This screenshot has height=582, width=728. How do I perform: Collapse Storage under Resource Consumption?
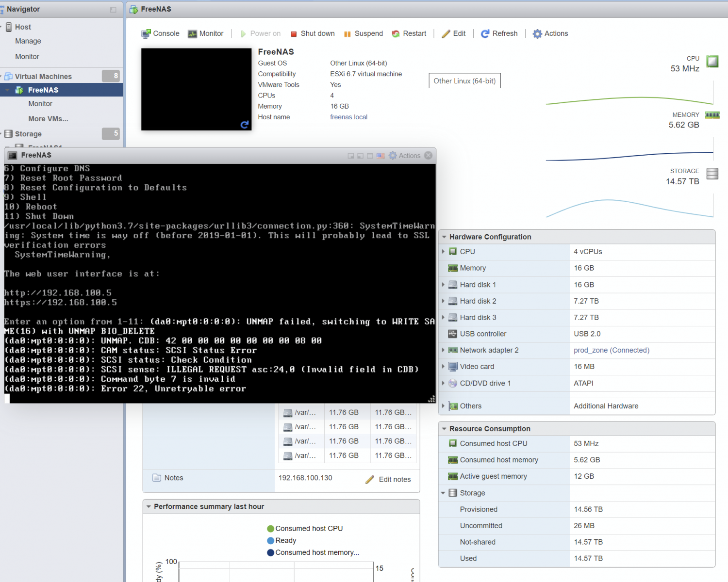(443, 493)
